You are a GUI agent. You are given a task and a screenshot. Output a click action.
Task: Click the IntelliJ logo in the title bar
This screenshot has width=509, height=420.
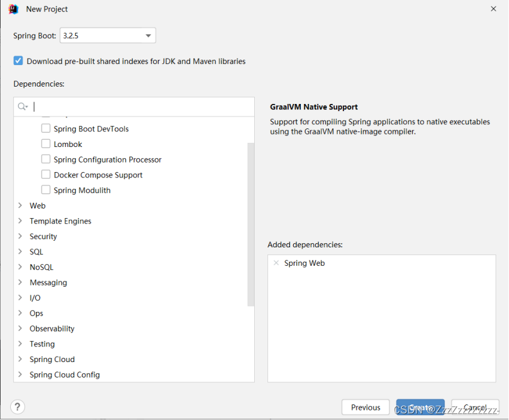pyautogui.click(x=14, y=9)
